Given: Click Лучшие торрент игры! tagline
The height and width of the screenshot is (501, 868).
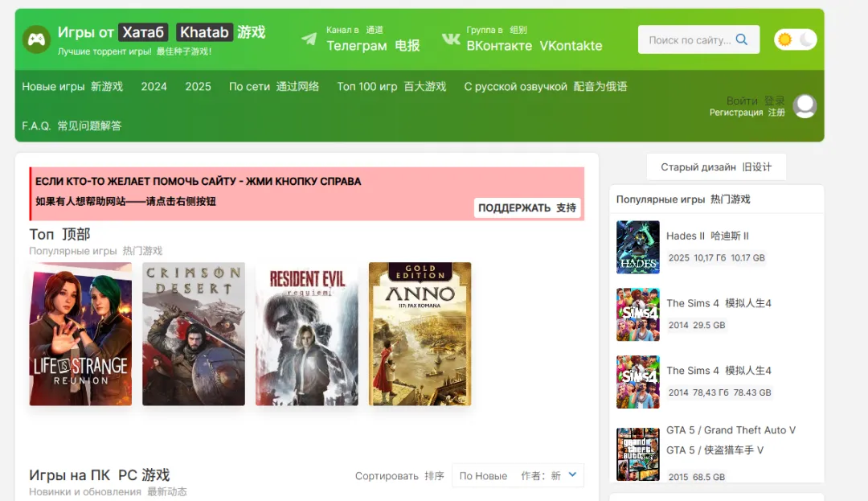Looking at the screenshot, I should pos(134,51).
